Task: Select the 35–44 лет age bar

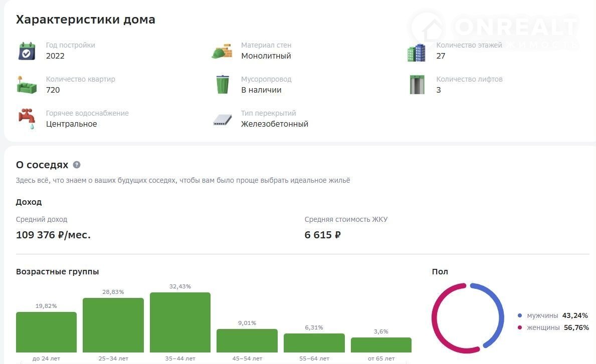Action: (180, 322)
